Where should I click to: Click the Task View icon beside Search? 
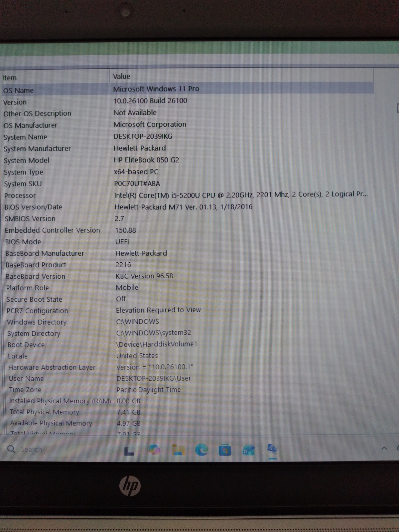click(129, 451)
